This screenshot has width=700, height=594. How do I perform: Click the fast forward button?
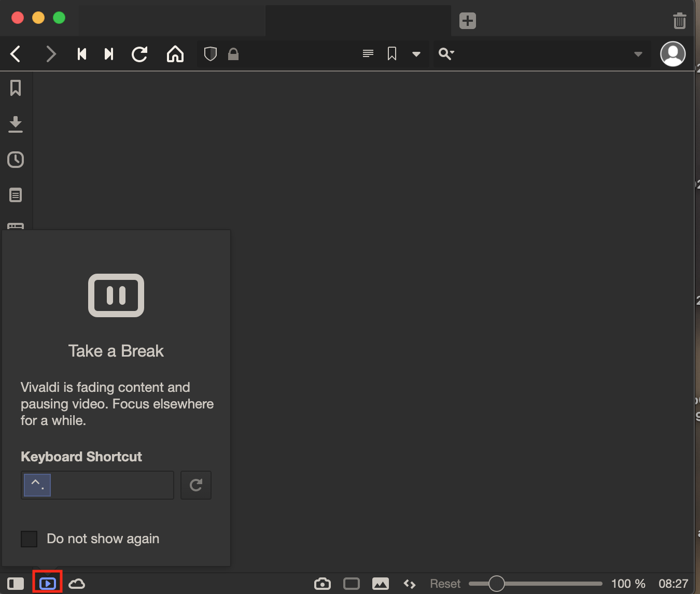[109, 54]
